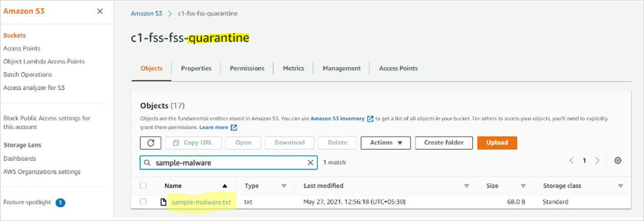Viewport: 644px width, 221px height.
Task: Click the Feature spotlight badge 3
Action: coord(60,203)
